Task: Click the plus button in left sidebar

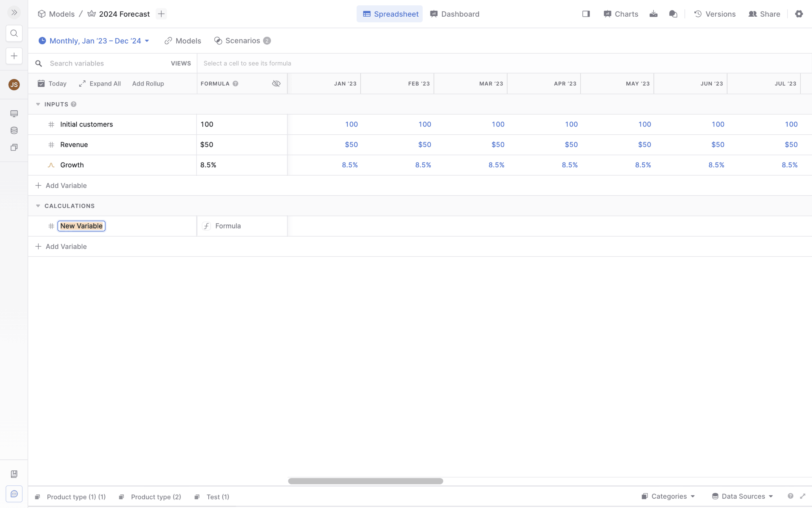Action: tap(14, 56)
